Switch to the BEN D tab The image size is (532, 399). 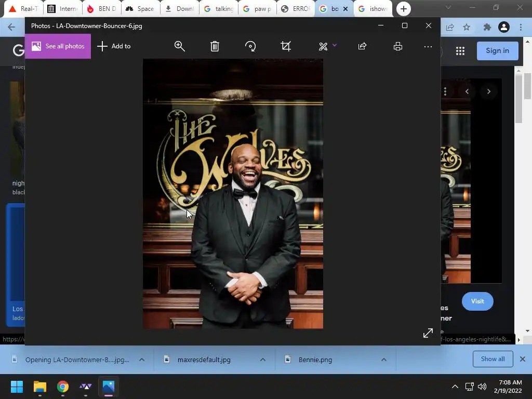pyautogui.click(x=102, y=9)
